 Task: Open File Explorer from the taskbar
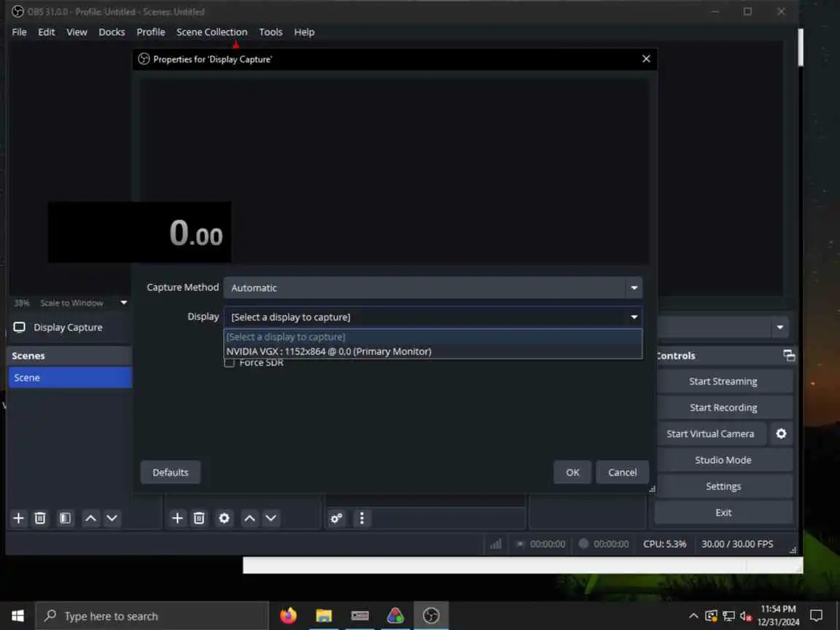tap(324, 615)
